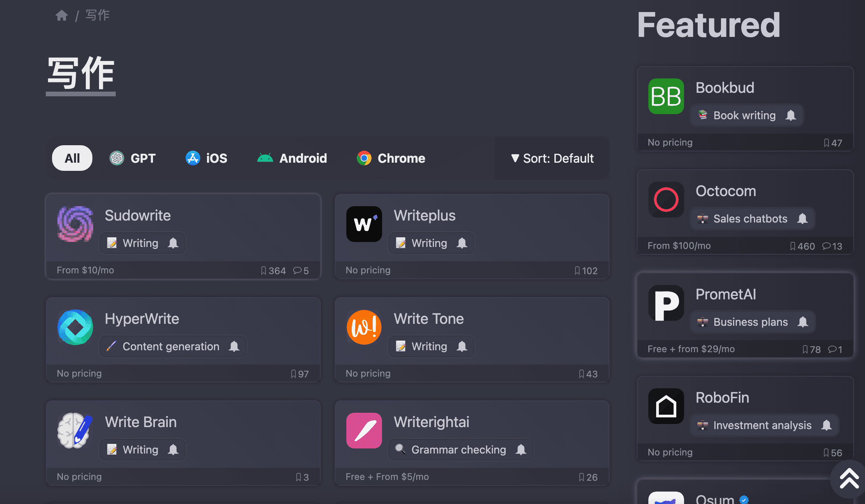Toggle notification bell on Bookbud's Book writing tag
865x504 pixels.
coord(790,115)
